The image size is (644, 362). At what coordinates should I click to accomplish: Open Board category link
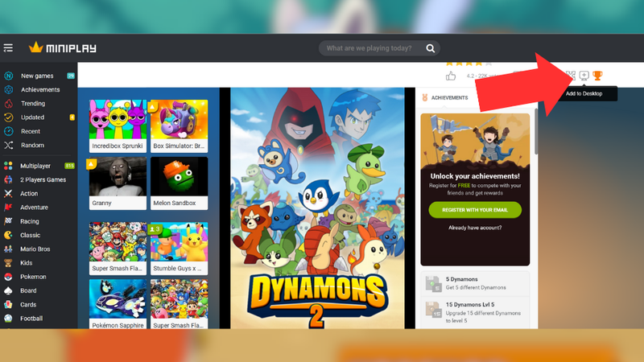28,290
